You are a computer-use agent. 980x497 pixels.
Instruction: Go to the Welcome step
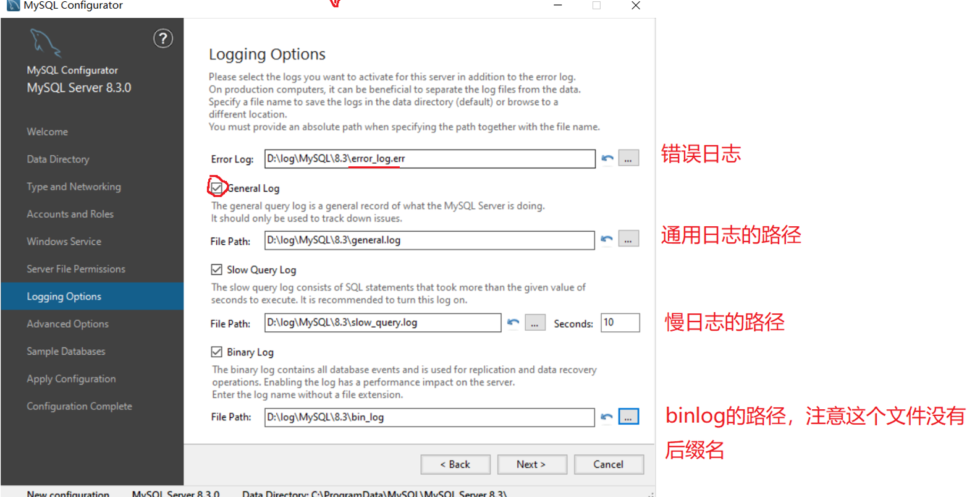47,132
